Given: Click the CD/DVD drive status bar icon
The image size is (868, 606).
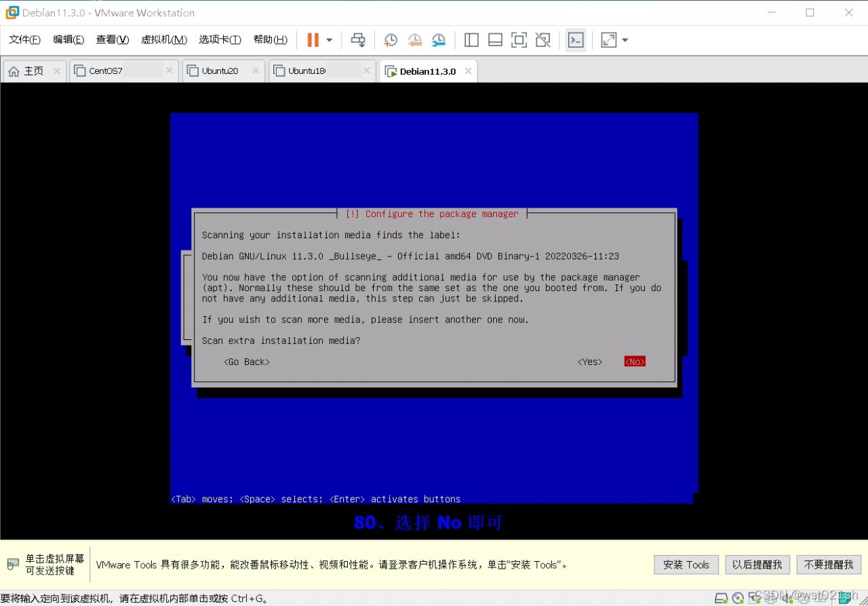Looking at the screenshot, I should click(x=738, y=599).
